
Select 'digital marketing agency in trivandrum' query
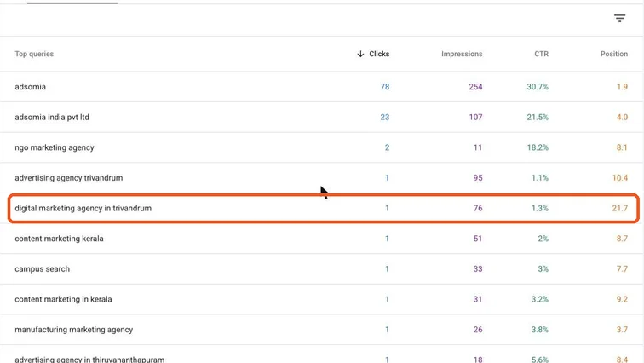pos(83,208)
